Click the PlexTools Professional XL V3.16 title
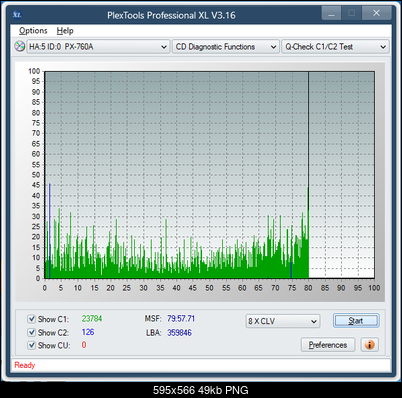 coord(171,15)
